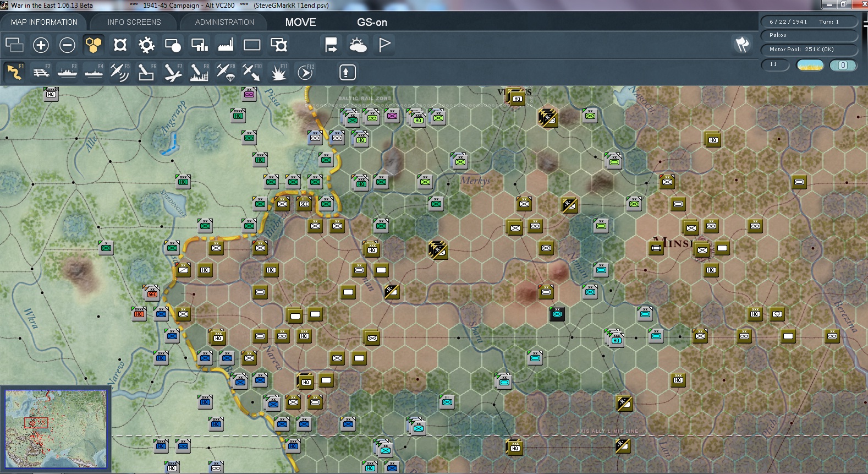Toggle the yellow hex grid icon
This screenshot has width=868, height=474.
coord(94,45)
